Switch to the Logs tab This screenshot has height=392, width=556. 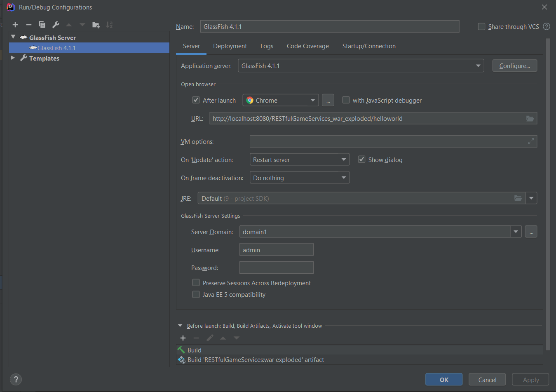(267, 46)
